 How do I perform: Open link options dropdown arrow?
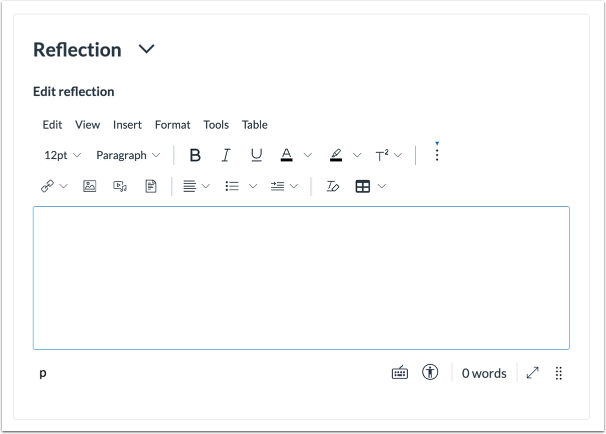coord(63,186)
